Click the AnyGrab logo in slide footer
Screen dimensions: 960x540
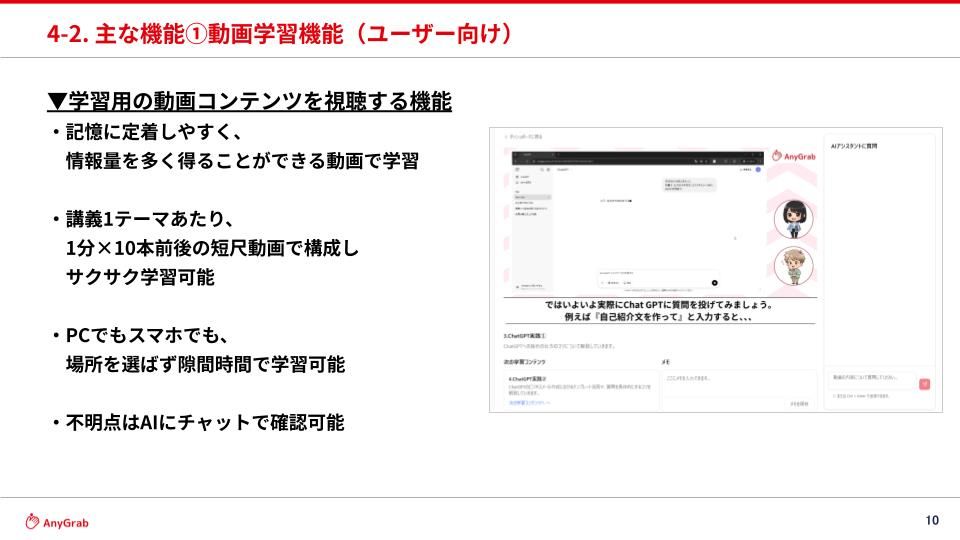pos(57,522)
